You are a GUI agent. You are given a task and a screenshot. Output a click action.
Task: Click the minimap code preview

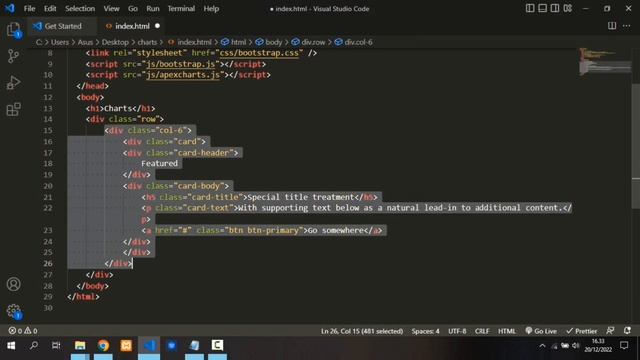[604, 62]
